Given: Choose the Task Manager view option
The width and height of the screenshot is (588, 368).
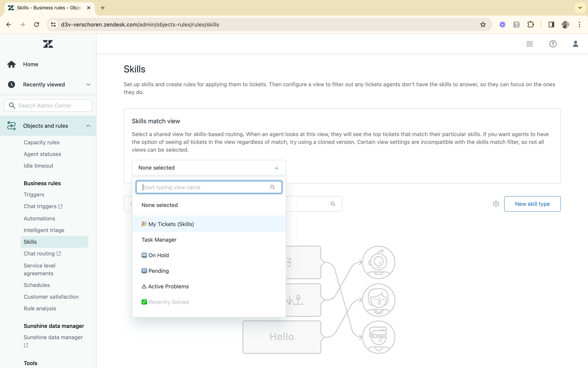Looking at the screenshot, I should point(159,240).
